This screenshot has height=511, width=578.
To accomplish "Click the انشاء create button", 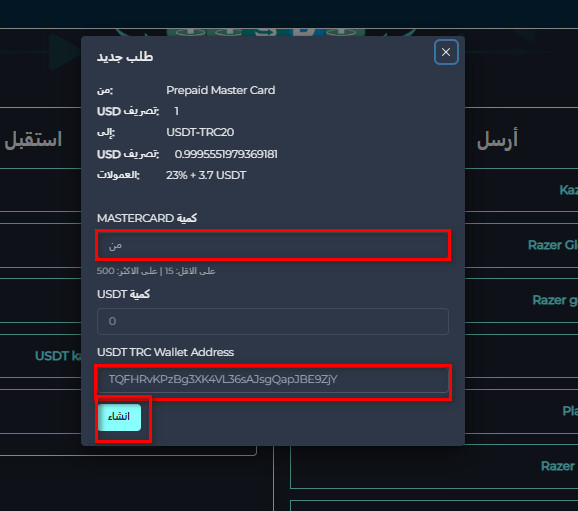I will click(x=119, y=417).
